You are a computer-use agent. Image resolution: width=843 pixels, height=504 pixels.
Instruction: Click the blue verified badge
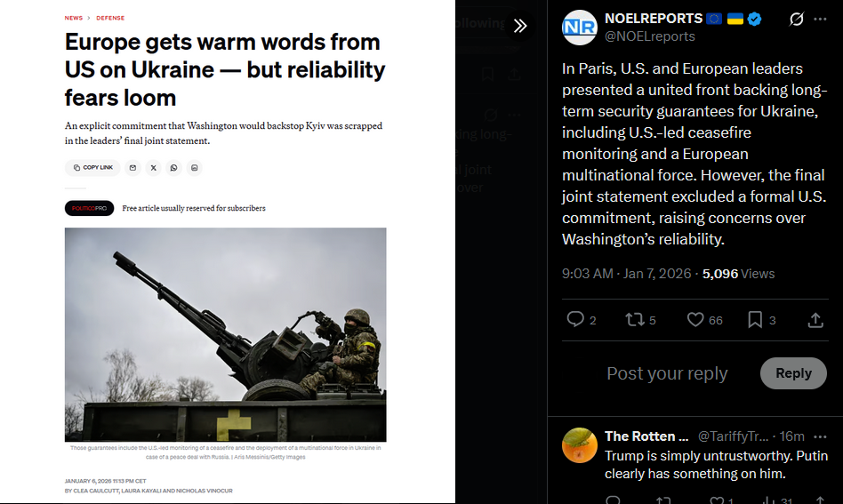tap(754, 20)
